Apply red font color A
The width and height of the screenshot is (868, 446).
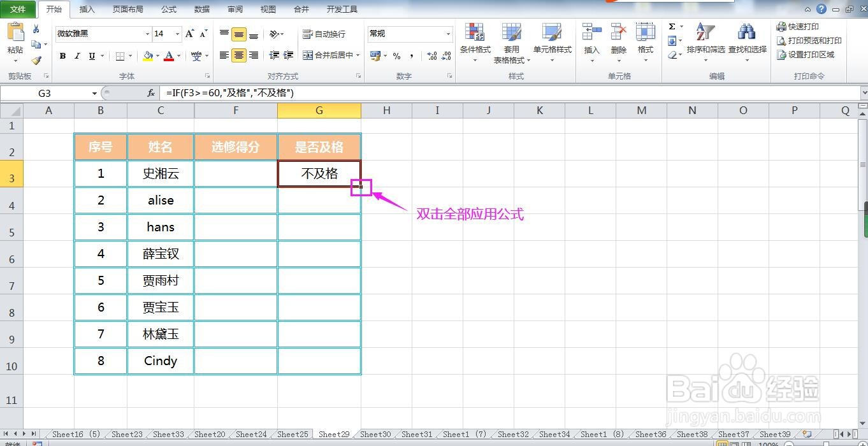click(x=169, y=56)
